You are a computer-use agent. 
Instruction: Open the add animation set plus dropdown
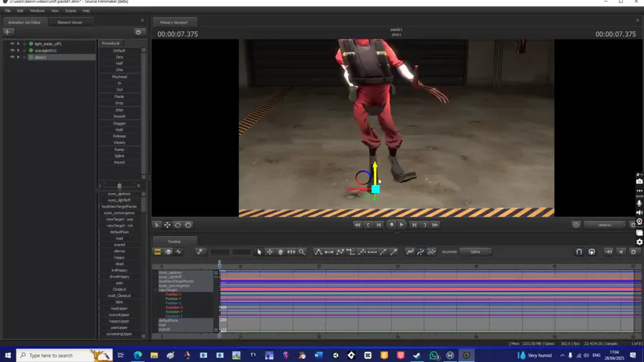pyautogui.click(x=7, y=32)
